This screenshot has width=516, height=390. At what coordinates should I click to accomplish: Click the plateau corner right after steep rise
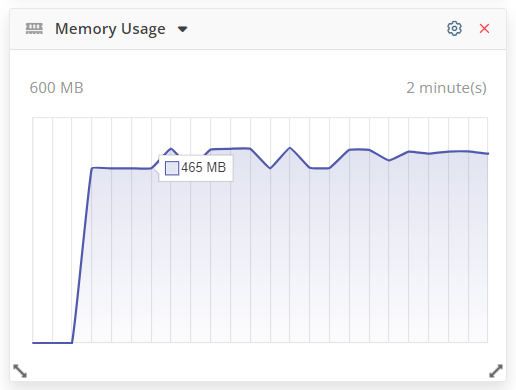pos(92,168)
